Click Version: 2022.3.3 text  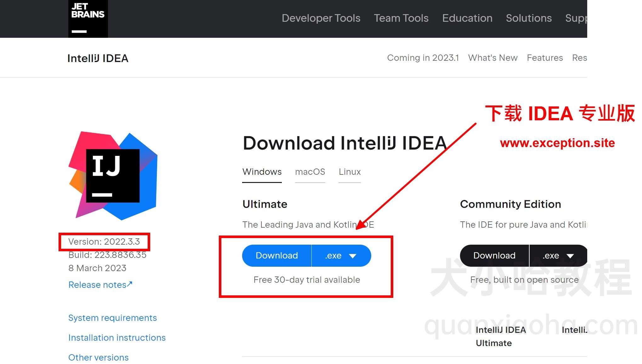[x=104, y=242]
